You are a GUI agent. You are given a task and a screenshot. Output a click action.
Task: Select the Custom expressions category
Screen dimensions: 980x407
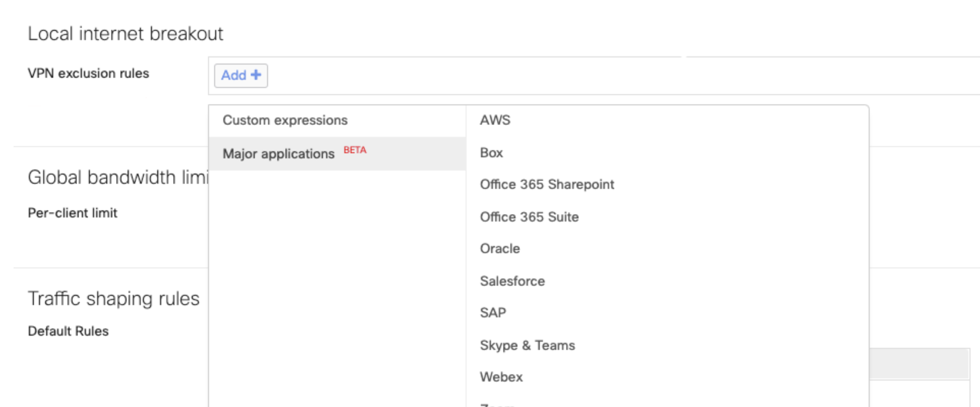click(284, 120)
